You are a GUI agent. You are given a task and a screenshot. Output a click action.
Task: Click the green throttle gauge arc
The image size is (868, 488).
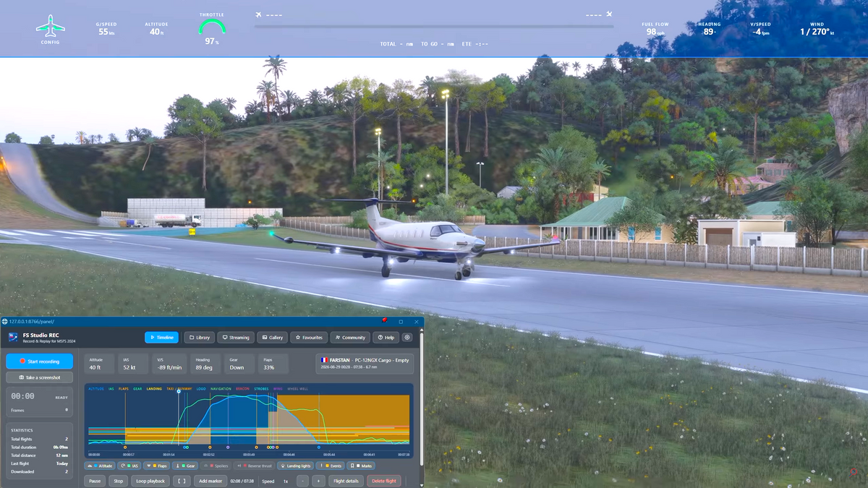click(x=212, y=27)
